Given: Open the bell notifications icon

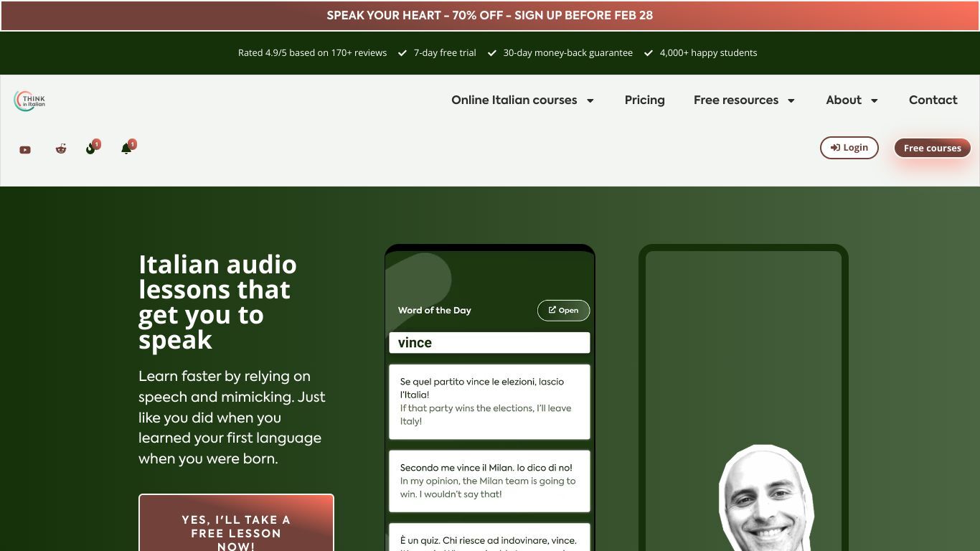Looking at the screenshot, I should click(x=126, y=149).
